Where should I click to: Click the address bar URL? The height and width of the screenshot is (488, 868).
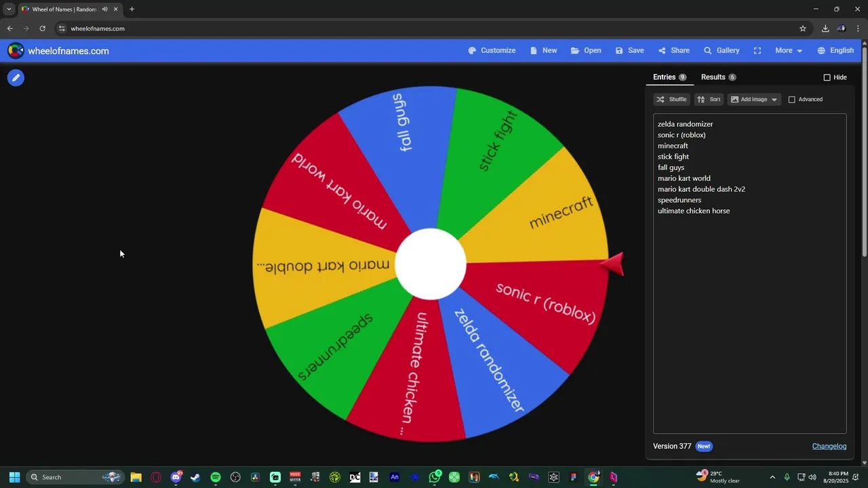pyautogui.click(x=98, y=28)
